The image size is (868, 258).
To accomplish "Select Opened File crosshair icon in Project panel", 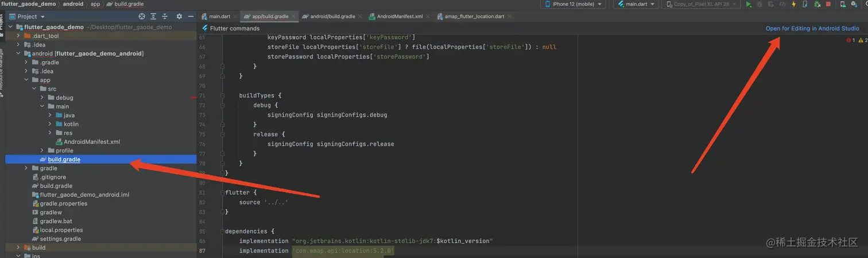I will coord(142,17).
